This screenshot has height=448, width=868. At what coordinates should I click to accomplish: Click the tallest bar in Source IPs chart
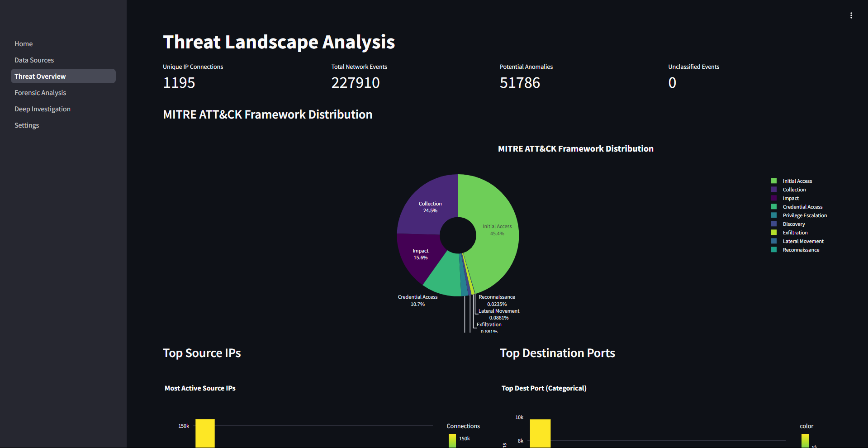[x=205, y=433]
